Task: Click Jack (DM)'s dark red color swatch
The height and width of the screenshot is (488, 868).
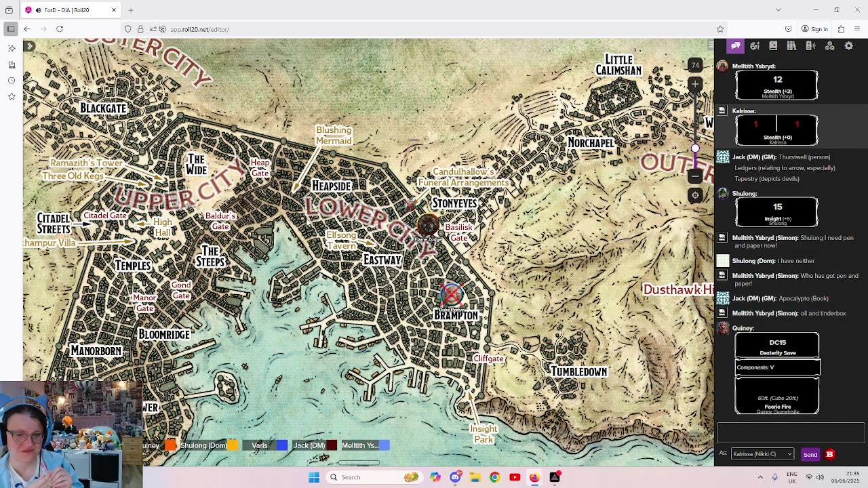Action: pos(332,445)
